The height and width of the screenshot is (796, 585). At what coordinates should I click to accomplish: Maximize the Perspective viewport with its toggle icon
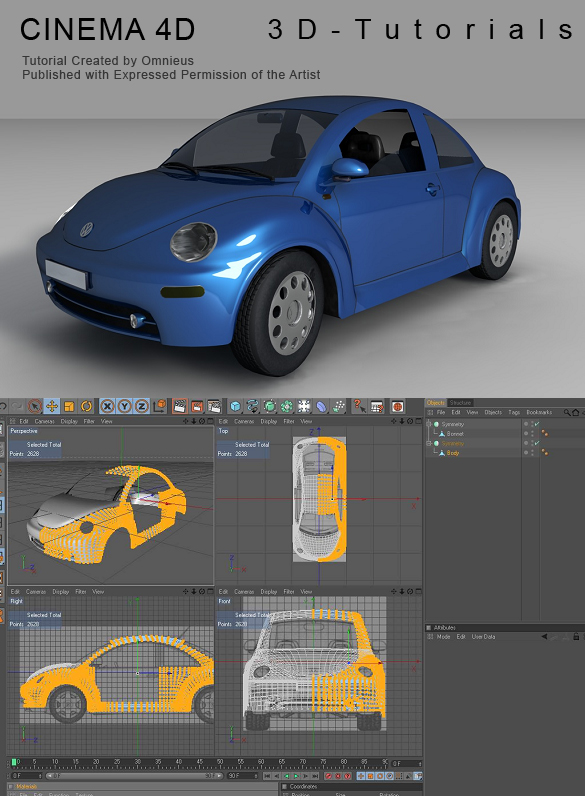pyautogui.click(x=210, y=421)
